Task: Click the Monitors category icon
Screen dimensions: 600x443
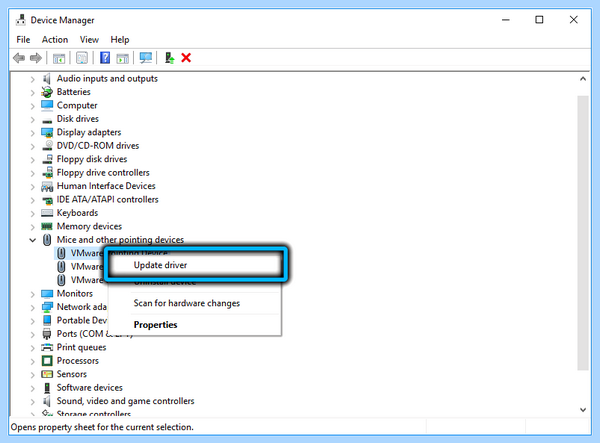Action: tap(47, 294)
